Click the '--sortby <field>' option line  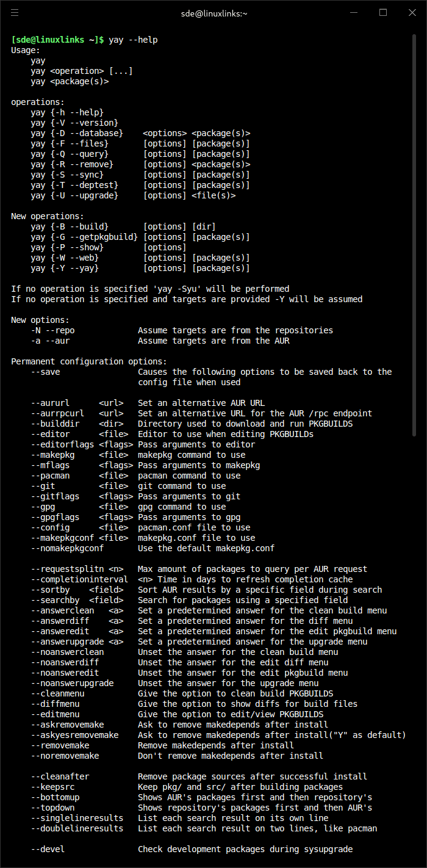(206, 590)
